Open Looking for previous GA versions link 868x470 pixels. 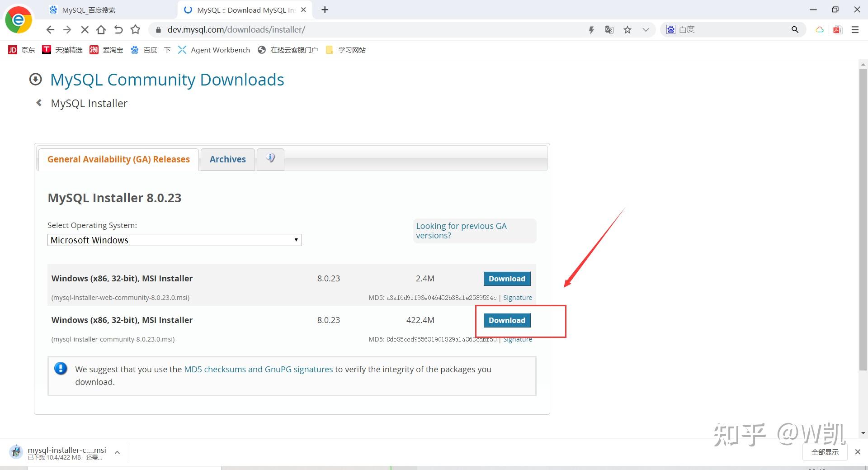click(461, 231)
